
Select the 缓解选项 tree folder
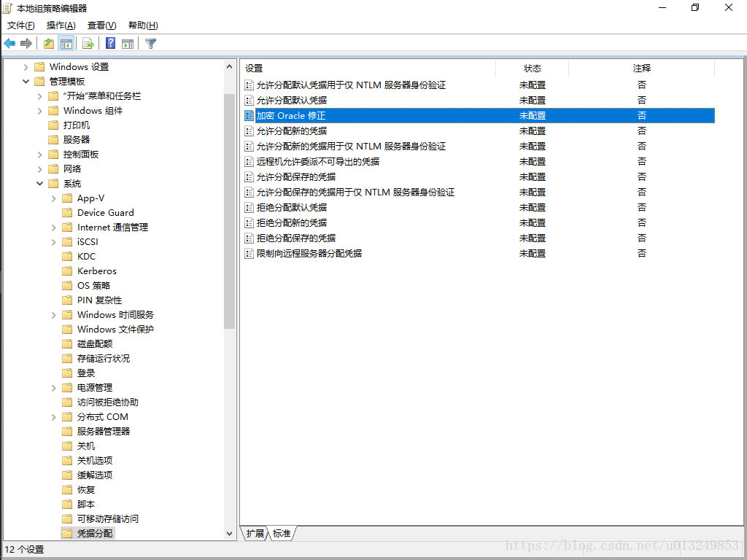[x=95, y=475]
